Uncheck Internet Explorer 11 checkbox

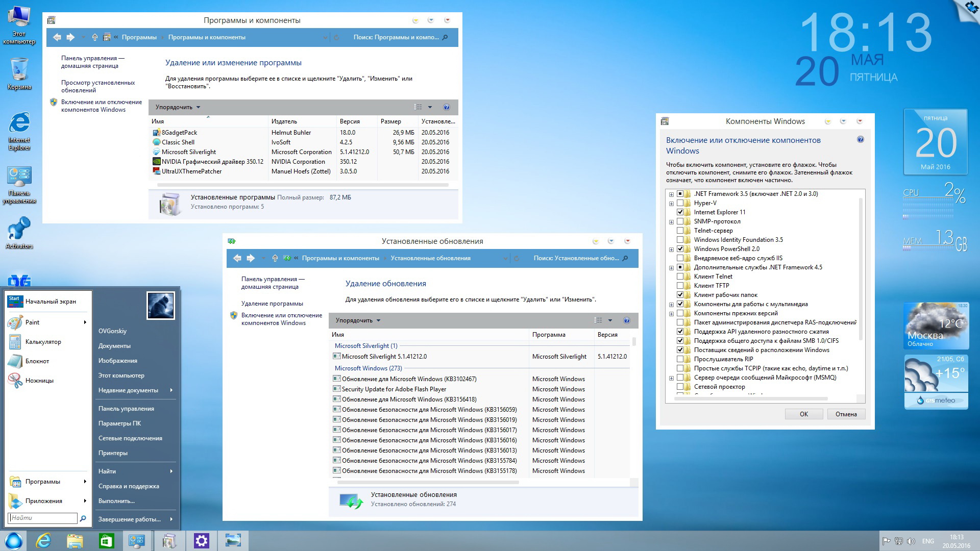pos(680,212)
